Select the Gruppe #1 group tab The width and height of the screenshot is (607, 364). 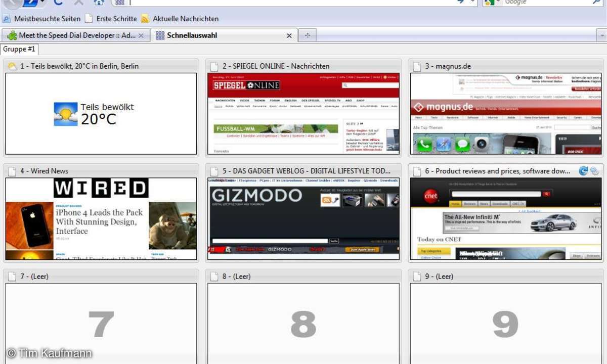19,49
